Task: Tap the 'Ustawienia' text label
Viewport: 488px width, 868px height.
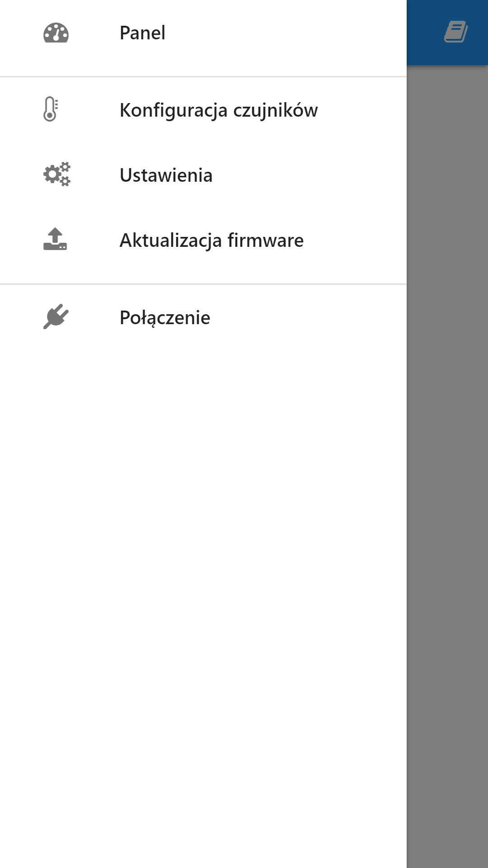Action: [166, 175]
